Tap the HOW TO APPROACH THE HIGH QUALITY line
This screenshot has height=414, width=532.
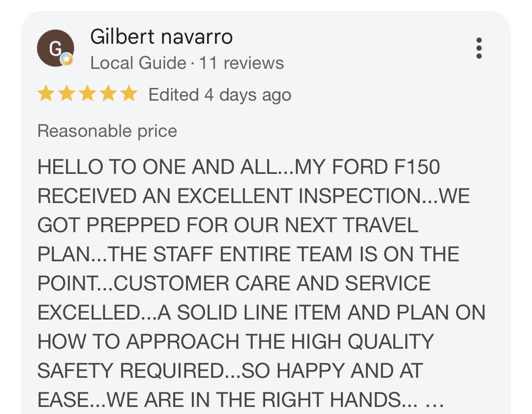pos(236,342)
